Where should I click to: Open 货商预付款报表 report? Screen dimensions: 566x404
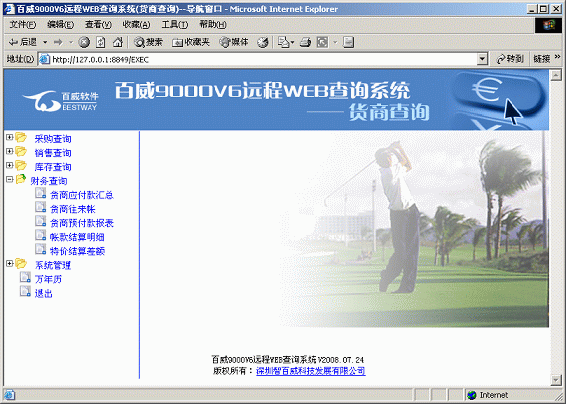pos(82,223)
